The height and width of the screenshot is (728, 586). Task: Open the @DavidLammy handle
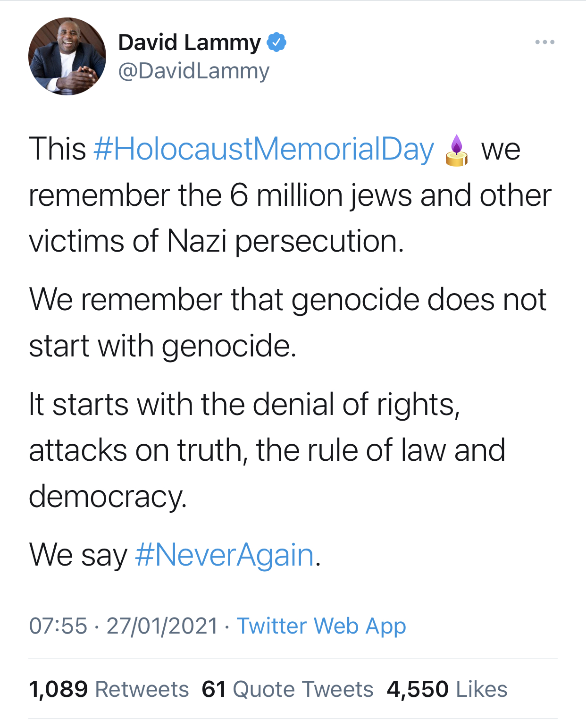[193, 71]
